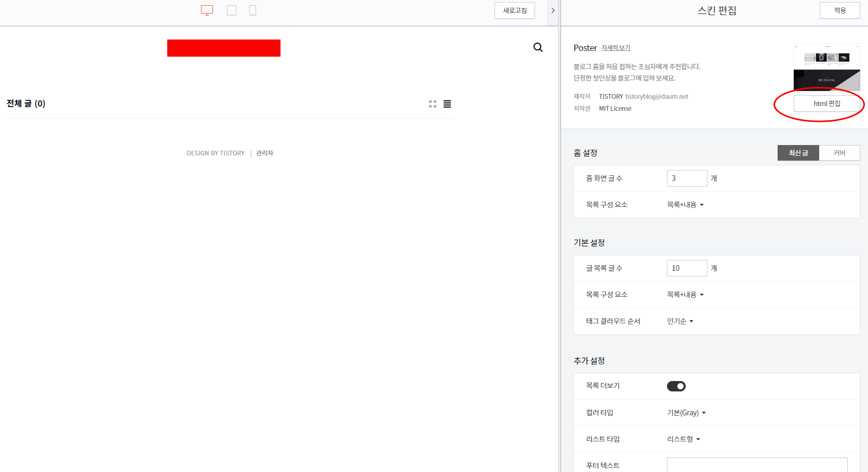The height and width of the screenshot is (472, 868).
Task: Click the 적용 apply button
Action: click(840, 10)
